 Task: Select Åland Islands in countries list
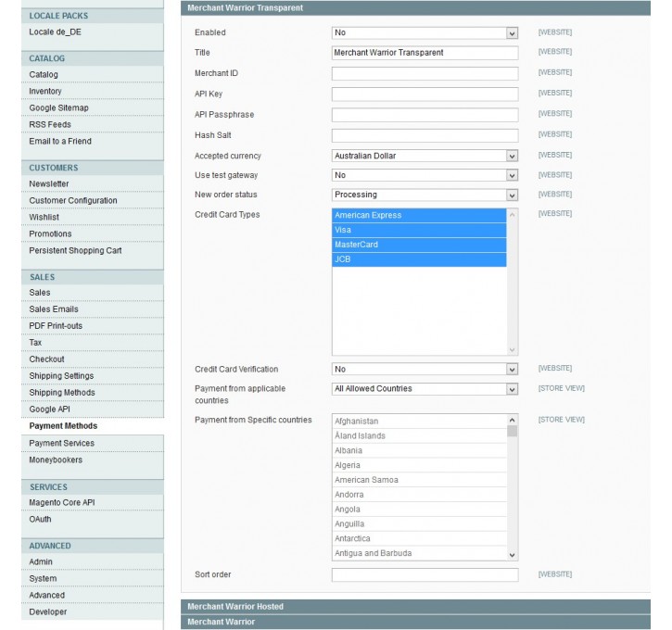coord(419,436)
